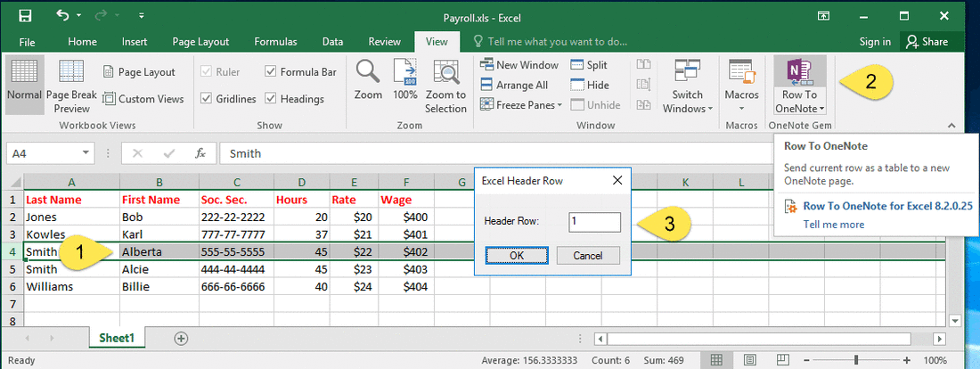980x369 pixels.
Task: Save the workbook with the Save icon
Action: coord(25,15)
